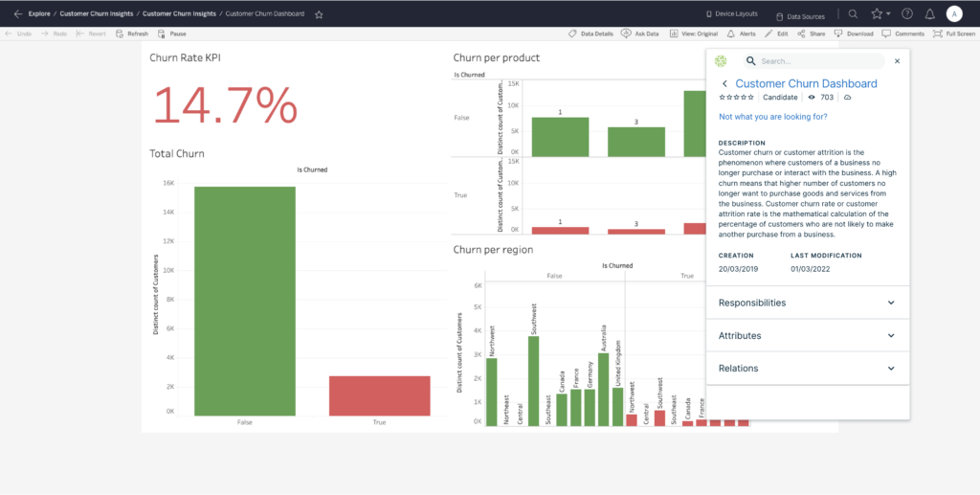
Task: Click the eye views icon beside 703
Action: (812, 98)
